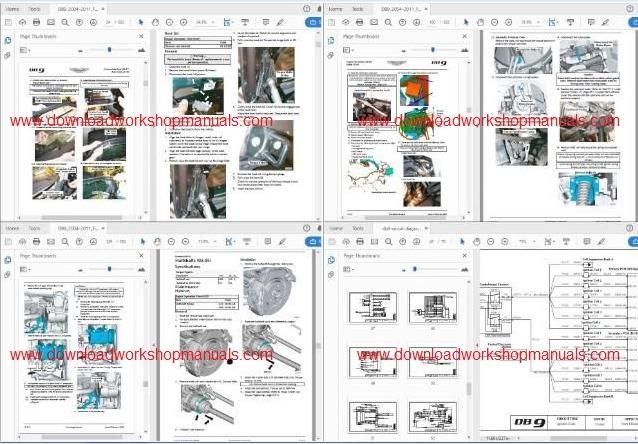Click page number field in top-right window toolbar
The width and height of the screenshot is (638, 444).
(x=433, y=22)
